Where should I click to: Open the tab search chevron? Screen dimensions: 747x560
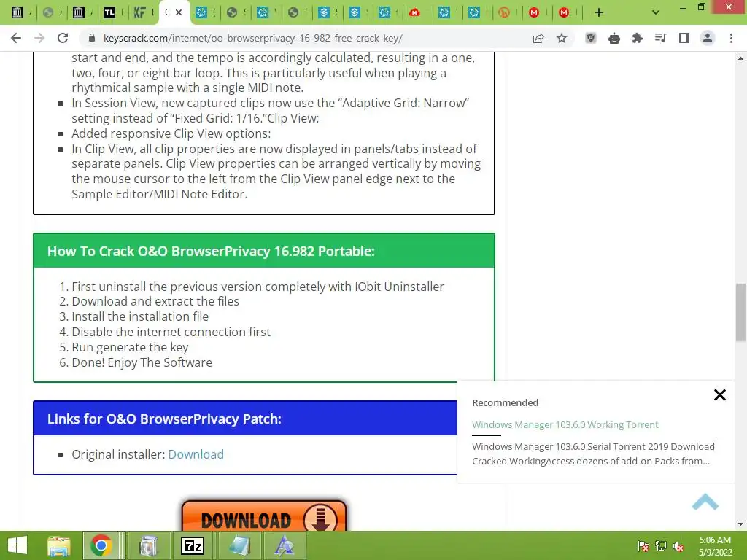(656, 12)
